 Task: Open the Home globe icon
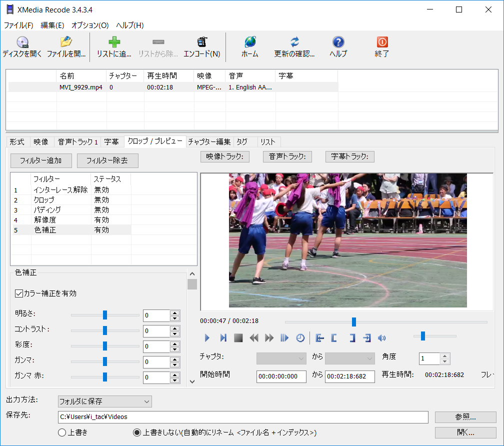click(249, 43)
